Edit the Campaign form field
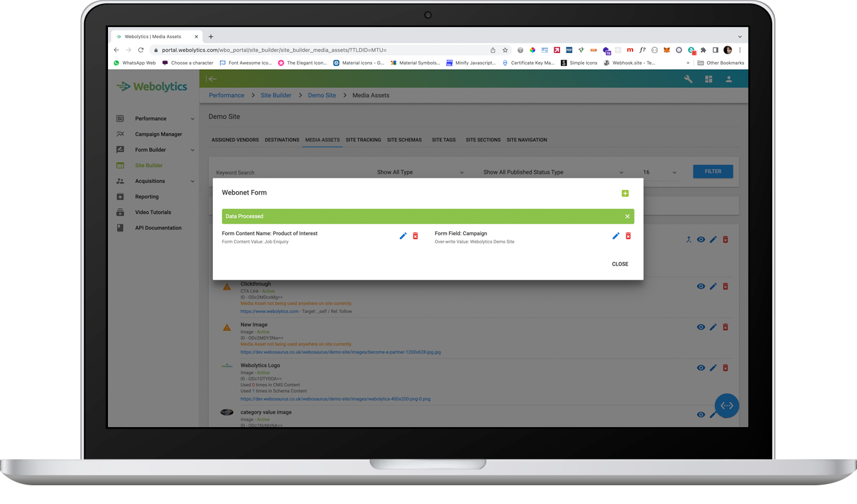This screenshot has width=857, height=504. tap(616, 236)
